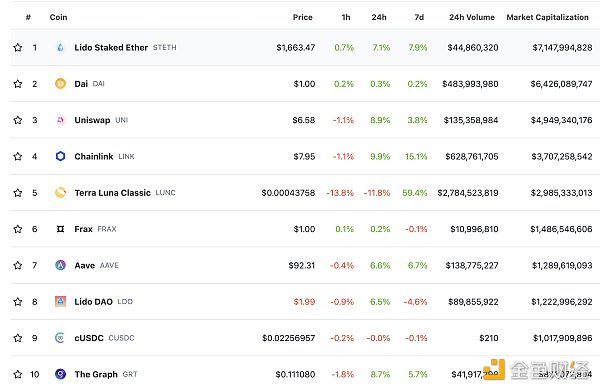Click the rank number column header
The width and height of the screenshot is (600, 391).
tap(28, 17)
